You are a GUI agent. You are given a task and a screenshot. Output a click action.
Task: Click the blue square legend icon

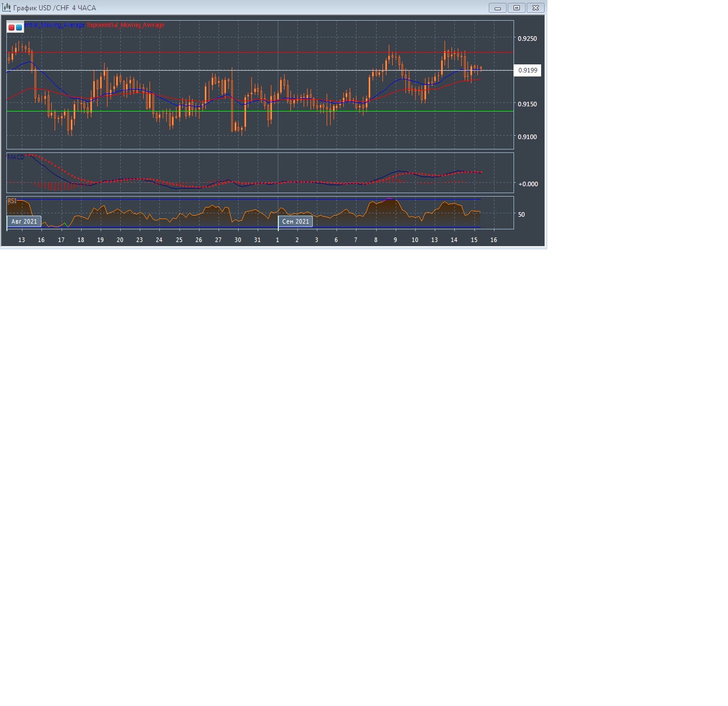click(19, 27)
